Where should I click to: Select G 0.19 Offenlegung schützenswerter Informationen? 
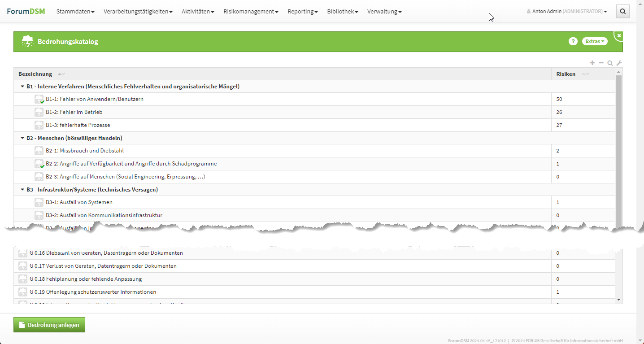click(x=93, y=292)
